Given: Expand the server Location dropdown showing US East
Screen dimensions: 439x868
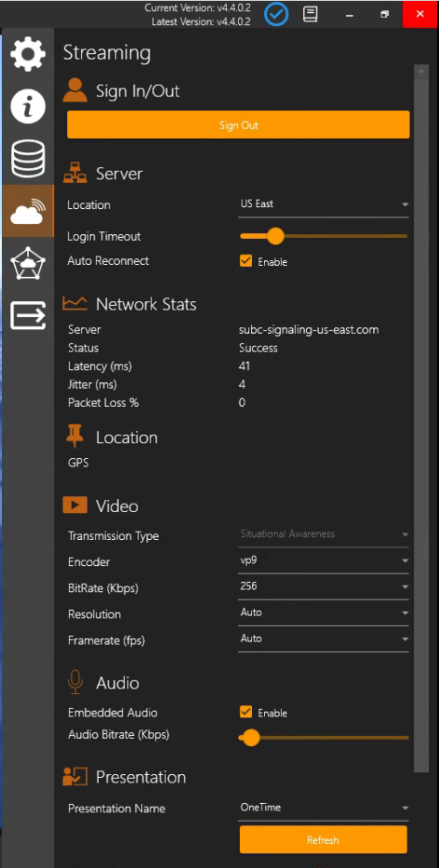Looking at the screenshot, I should click(324, 204).
